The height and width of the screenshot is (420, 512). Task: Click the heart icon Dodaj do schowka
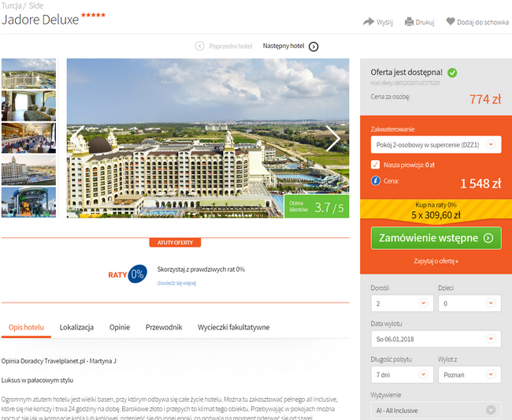[451, 21]
